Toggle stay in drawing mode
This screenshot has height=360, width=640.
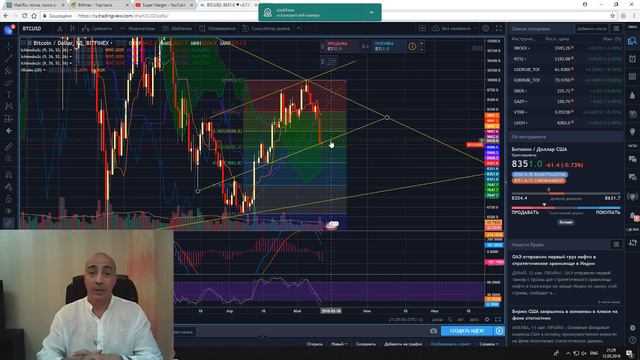[x=9, y=187]
